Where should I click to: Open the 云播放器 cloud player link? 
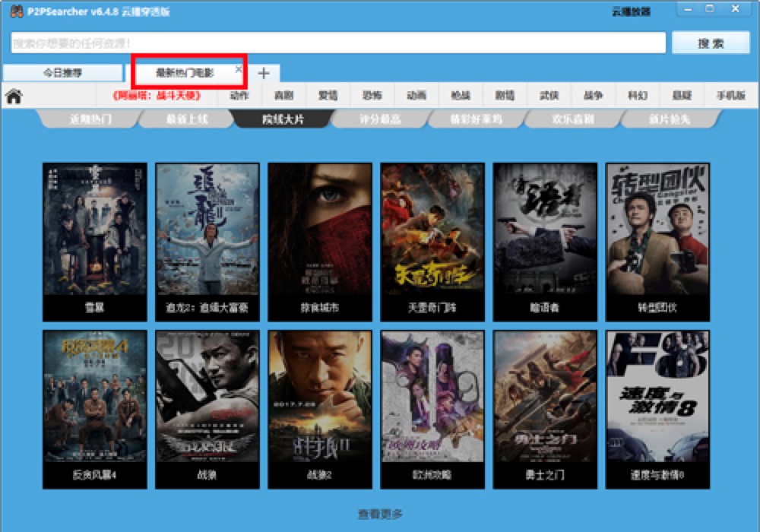pyautogui.click(x=631, y=11)
